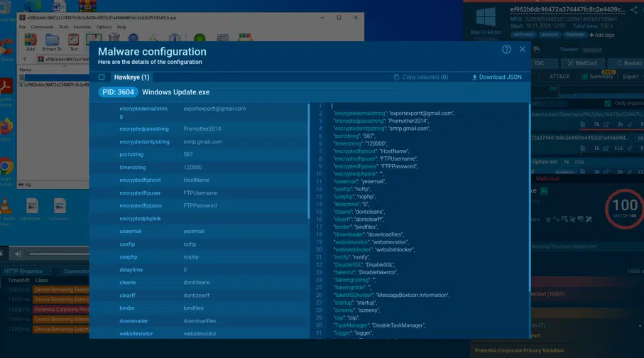Open the WinRAR File menu
Image resolution: width=644 pixels, height=358 pixels.
pyautogui.click(x=22, y=27)
